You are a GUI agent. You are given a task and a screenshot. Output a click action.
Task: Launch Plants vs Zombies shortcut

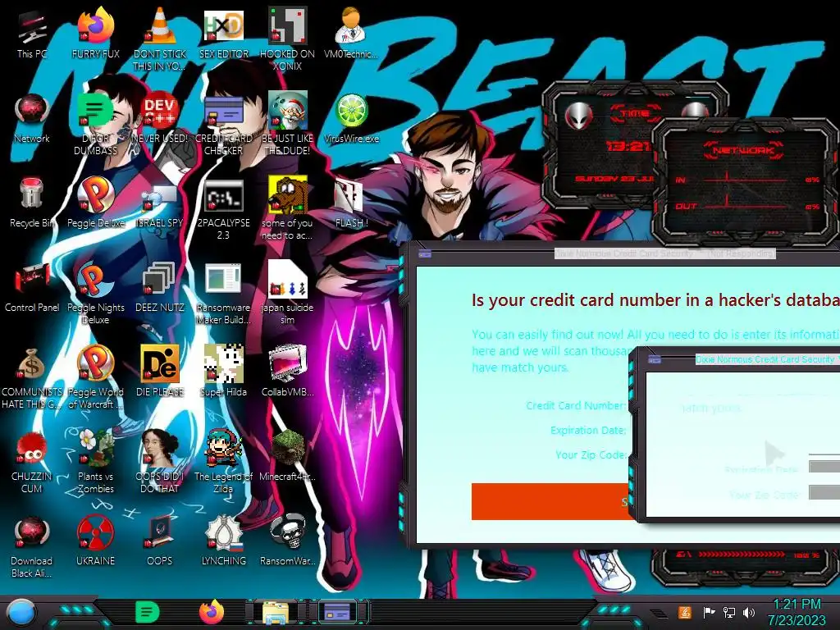(95, 462)
